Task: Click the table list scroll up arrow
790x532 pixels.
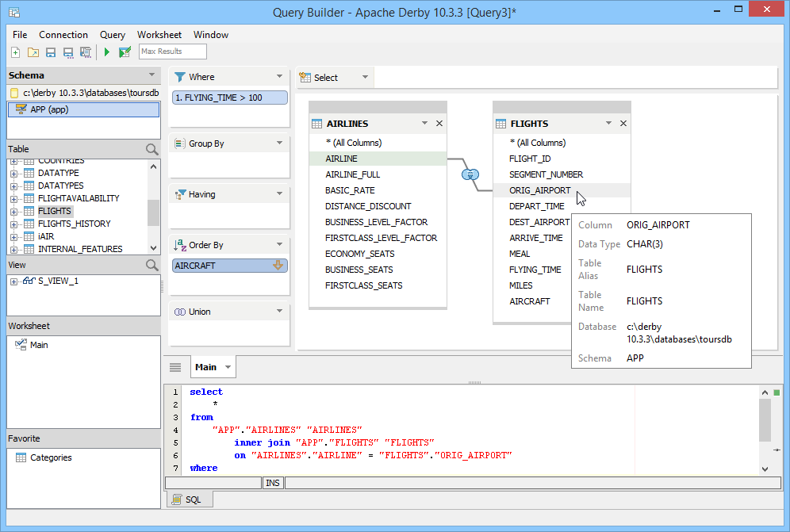Action: (x=154, y=166)
